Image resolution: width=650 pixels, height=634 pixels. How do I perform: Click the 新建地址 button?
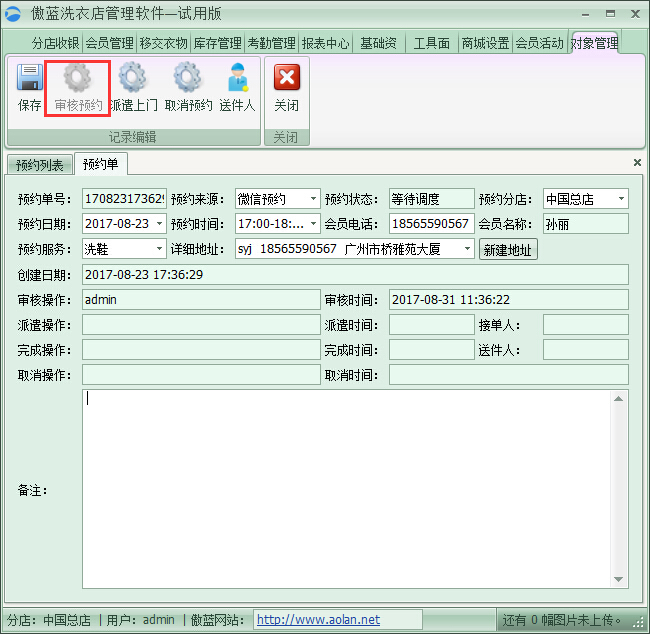click(x=508, y=249)
